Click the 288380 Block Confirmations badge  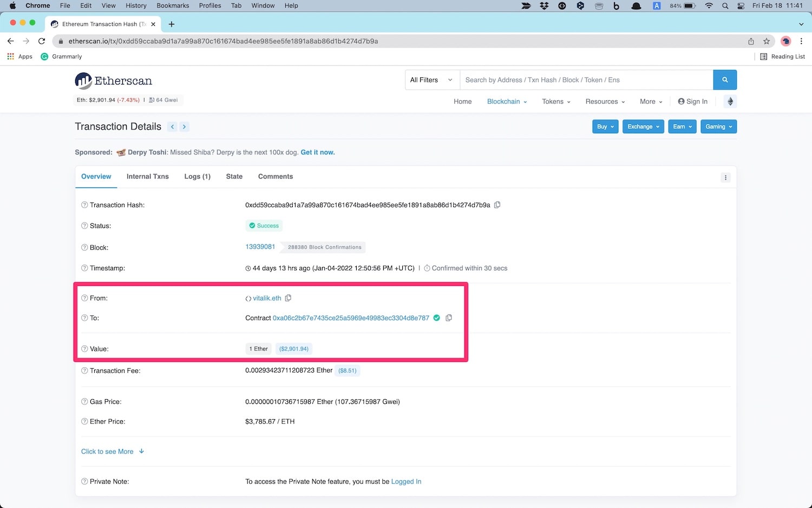click(x=324, y=247)
